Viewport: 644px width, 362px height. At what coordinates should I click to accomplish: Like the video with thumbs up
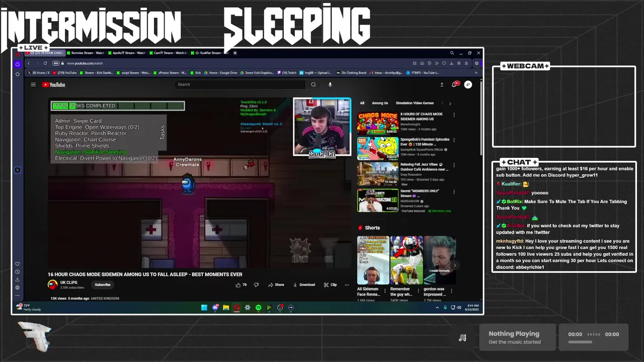241,285
